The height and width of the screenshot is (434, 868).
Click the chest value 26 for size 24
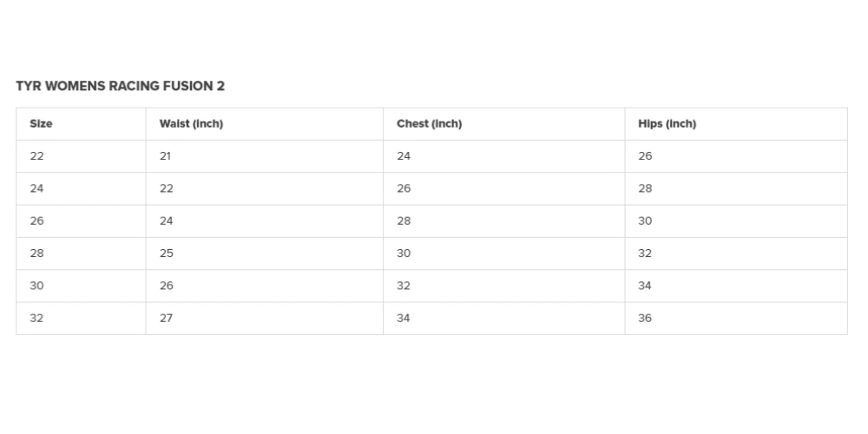[404, 188]
